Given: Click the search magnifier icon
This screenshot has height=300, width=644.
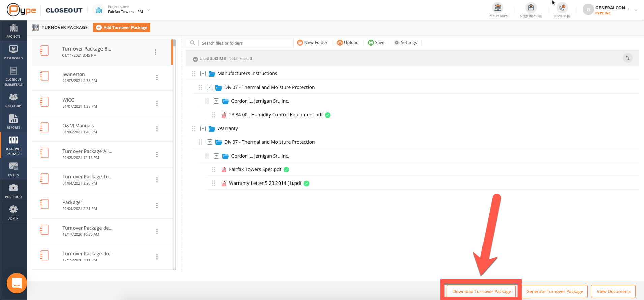Looking at the screenshot, I should click(192, 43).
